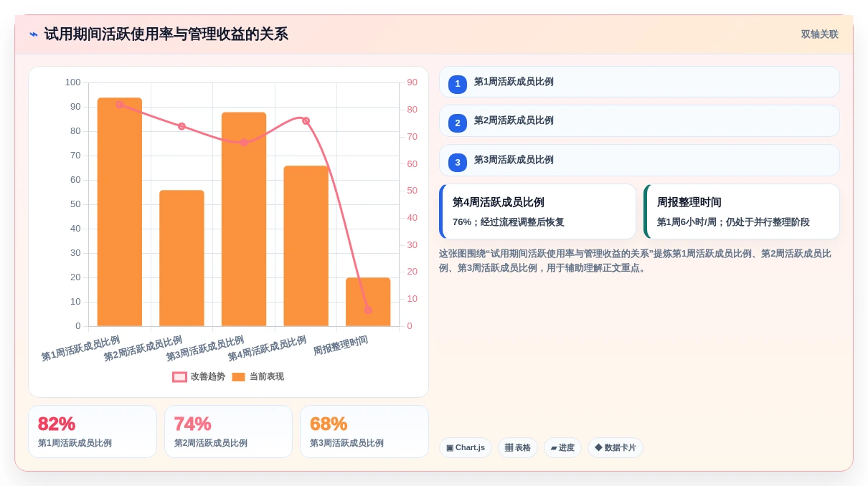Click the short orange bar for 周报整理时间
The image size is (868, 486).
pos(368,302)
